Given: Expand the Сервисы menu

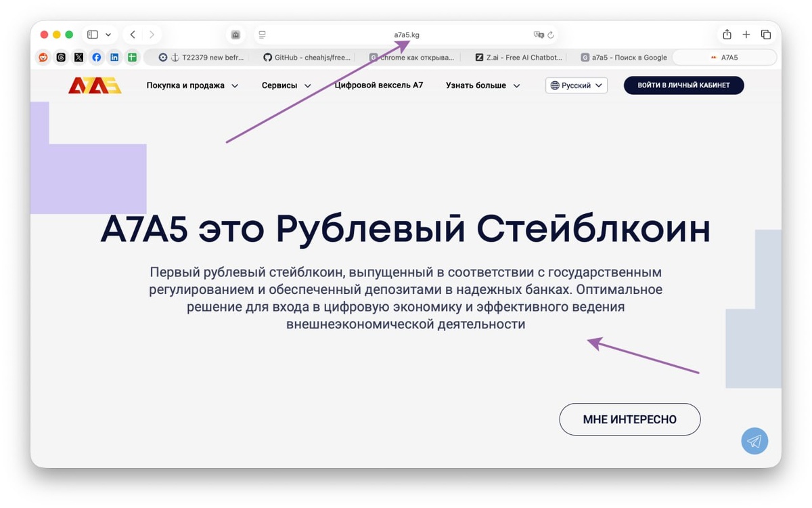Looking at the screenshot, I should coord(286,85).
